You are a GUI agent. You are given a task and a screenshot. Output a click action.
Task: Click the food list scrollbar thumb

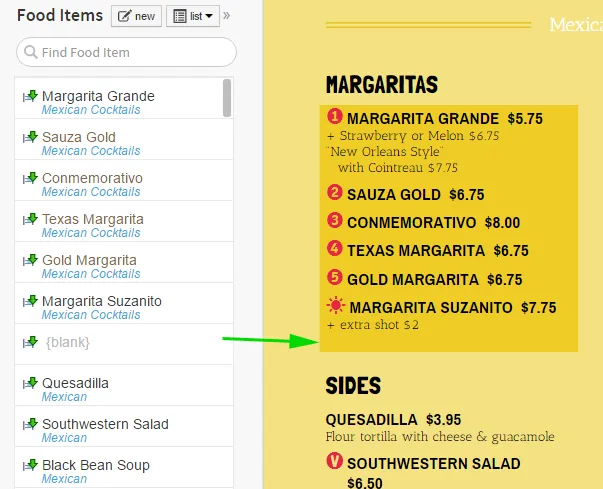[227, 98]
